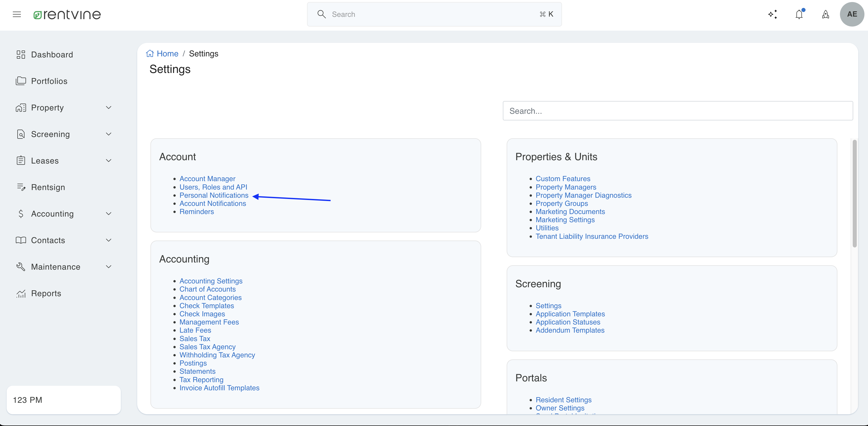Open Personal Notifications link
This screenshot has width=868, height=426.
(214, 195)
